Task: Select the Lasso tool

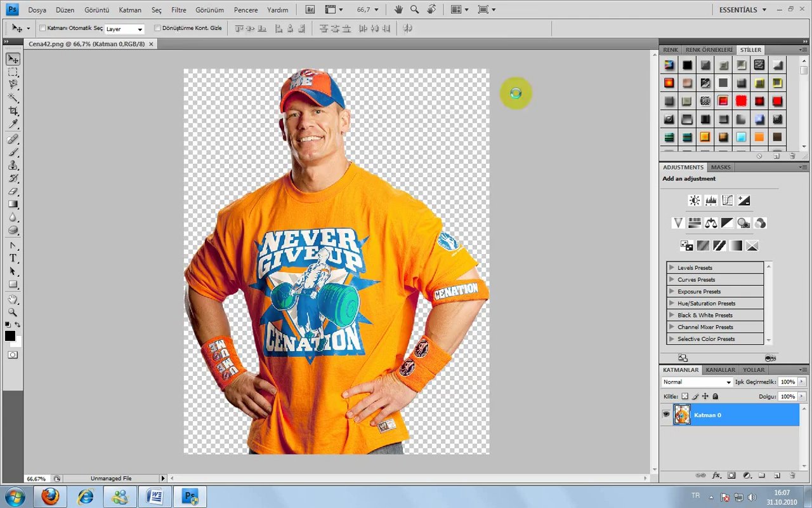Action: coord(13,84)
